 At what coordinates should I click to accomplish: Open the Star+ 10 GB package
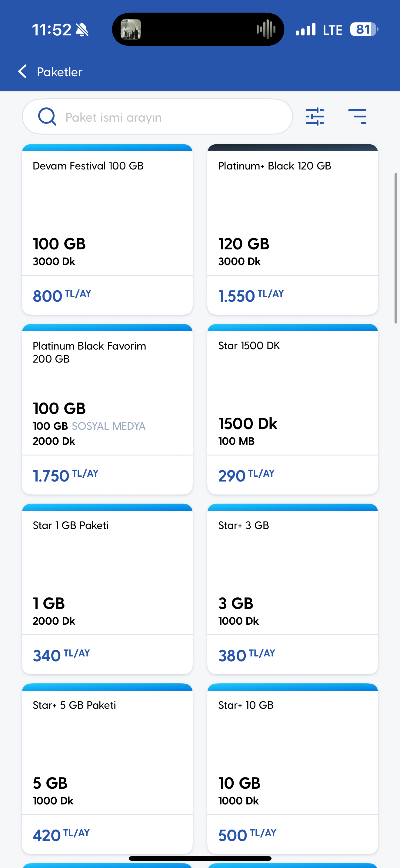tap(292, 769)
